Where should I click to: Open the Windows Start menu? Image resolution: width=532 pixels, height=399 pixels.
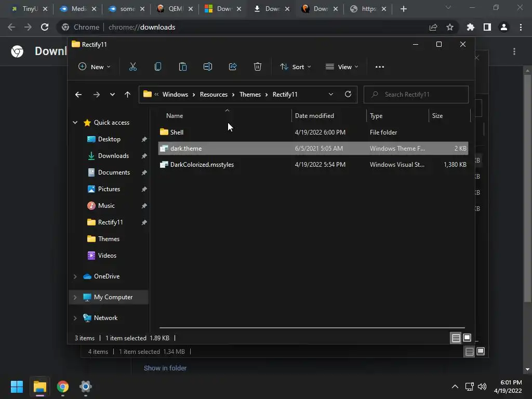[x=17, y=387]
